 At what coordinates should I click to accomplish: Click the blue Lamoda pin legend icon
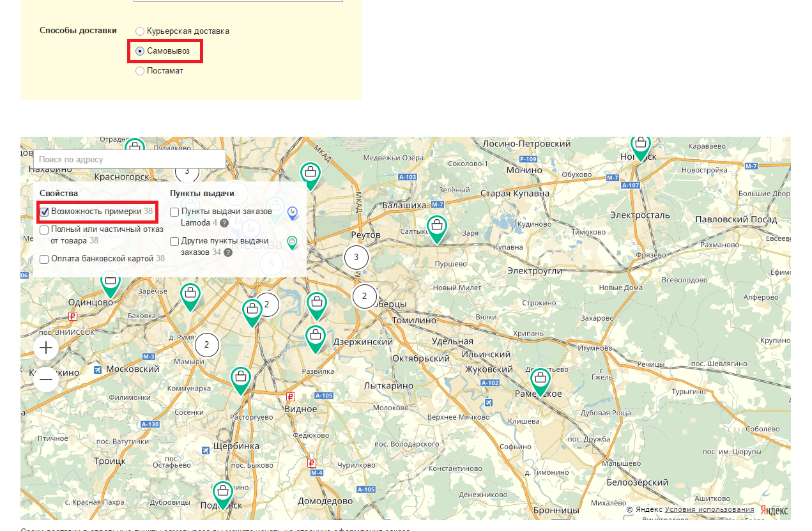(x=292, y=213)
